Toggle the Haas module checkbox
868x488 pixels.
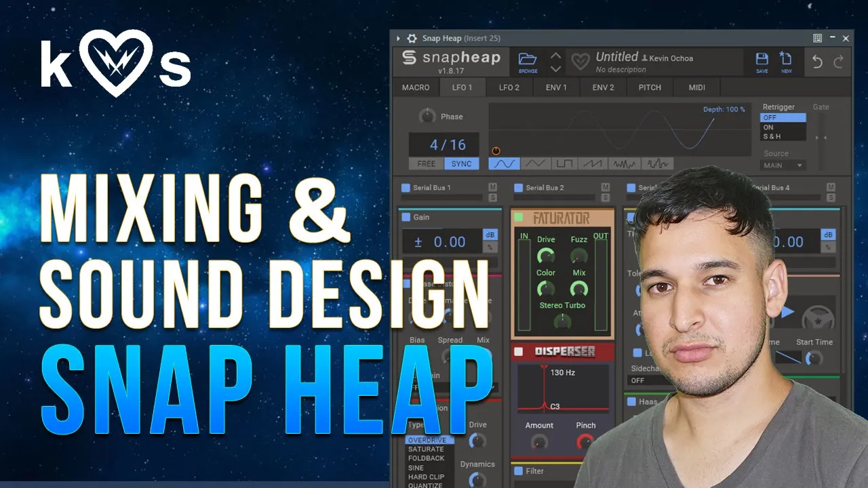click(631, 402)
